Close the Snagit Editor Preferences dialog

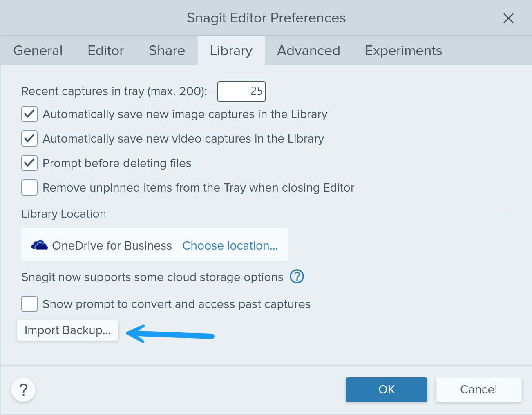coord(508,18)
